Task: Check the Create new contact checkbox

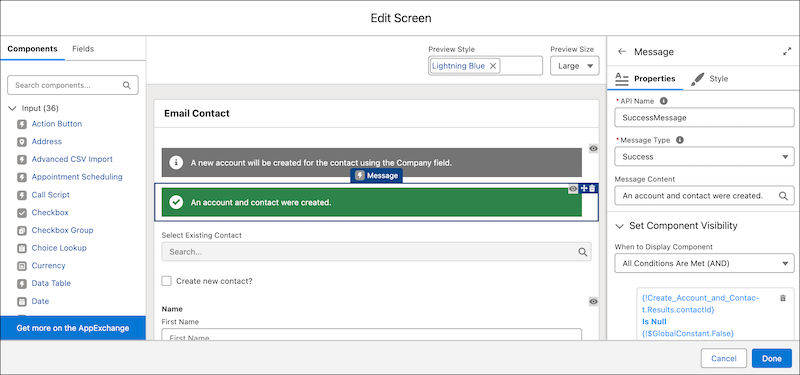Action: tap(166, 281)
